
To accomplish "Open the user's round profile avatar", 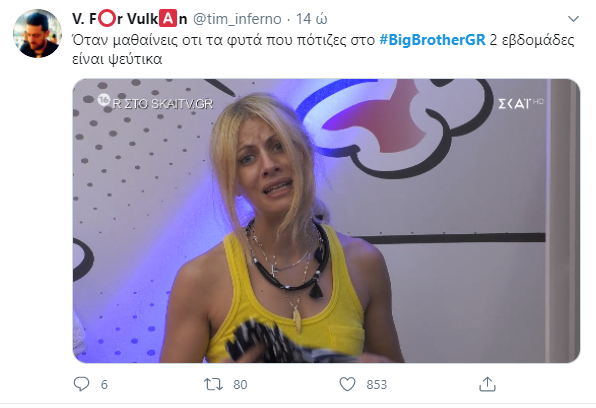I will coord(37,33).
